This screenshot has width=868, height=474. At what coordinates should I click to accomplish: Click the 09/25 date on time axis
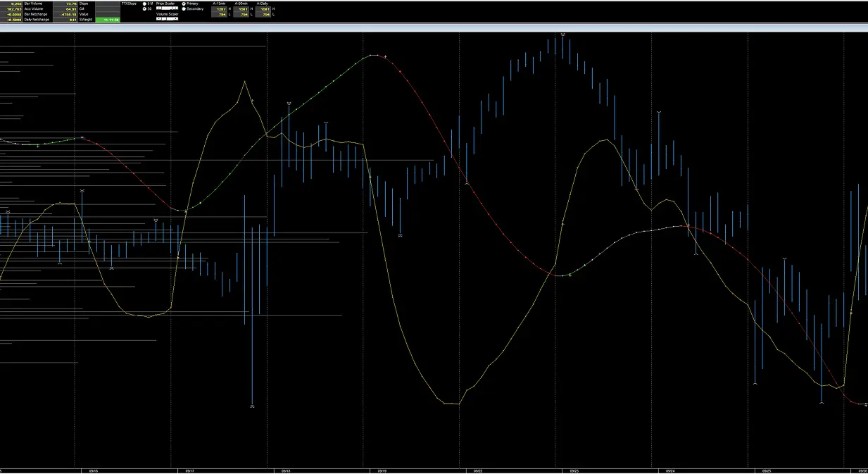(767, 470)
